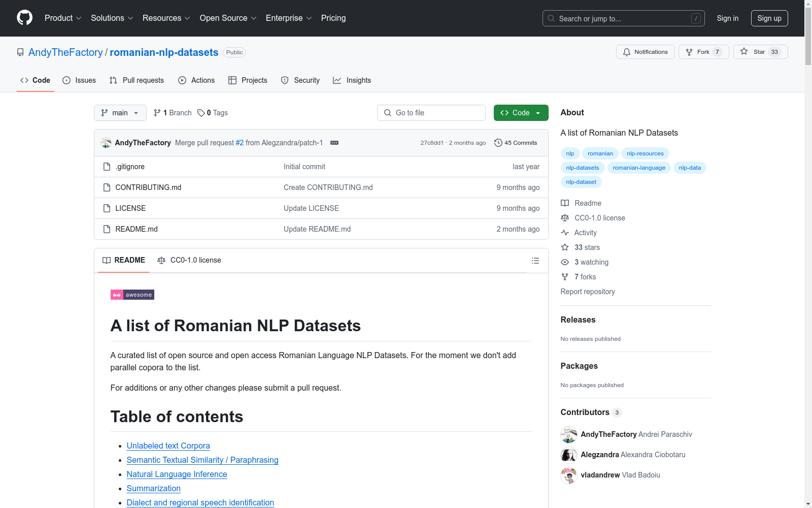Expand the Solutions menu

[112, 18]
